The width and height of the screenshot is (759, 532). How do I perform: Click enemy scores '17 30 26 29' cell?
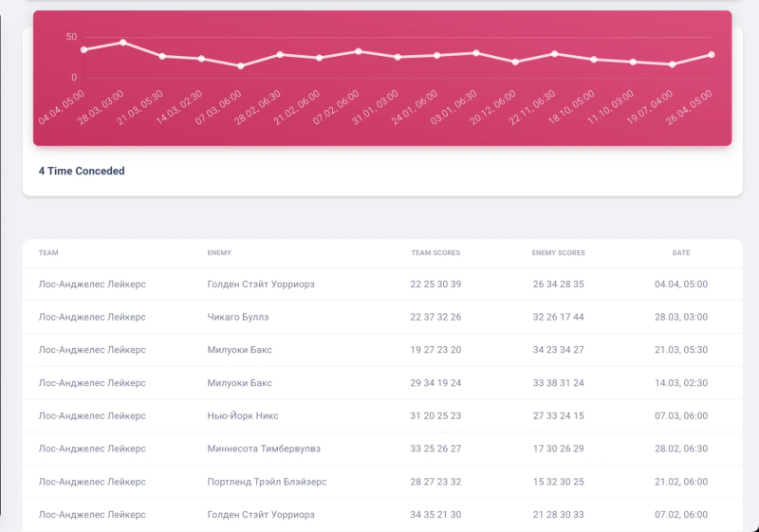[558, 449]
